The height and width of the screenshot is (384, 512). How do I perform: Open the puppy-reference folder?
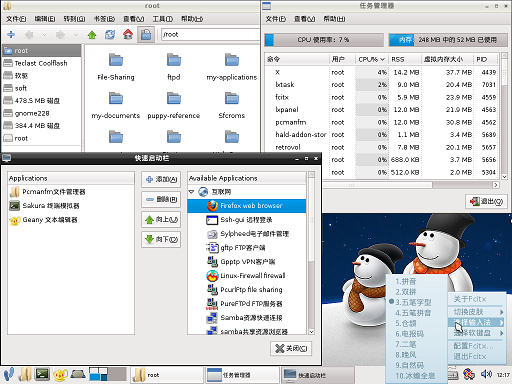tap(174, 105)
